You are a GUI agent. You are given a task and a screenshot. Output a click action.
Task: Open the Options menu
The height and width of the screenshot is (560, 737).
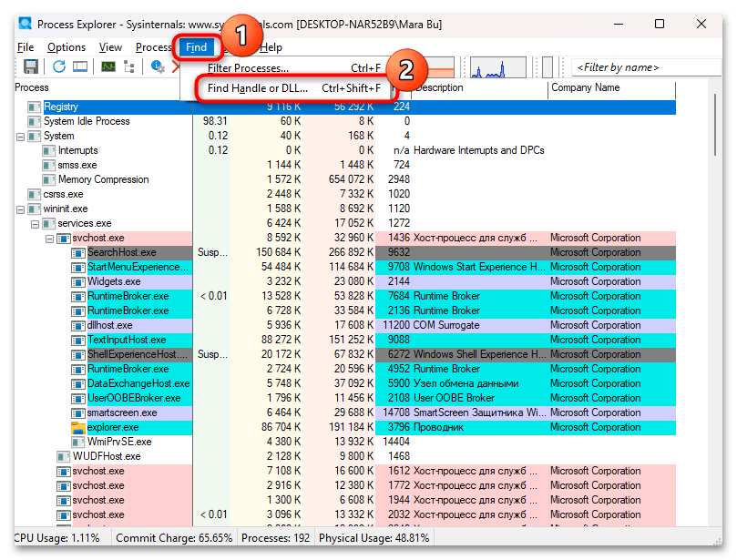(67, 47)
